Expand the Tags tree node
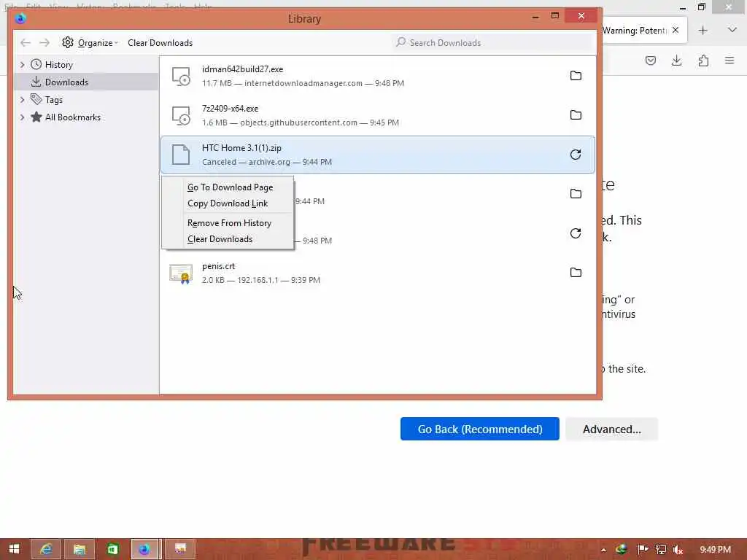747x560 pixels. coord(22,100)
